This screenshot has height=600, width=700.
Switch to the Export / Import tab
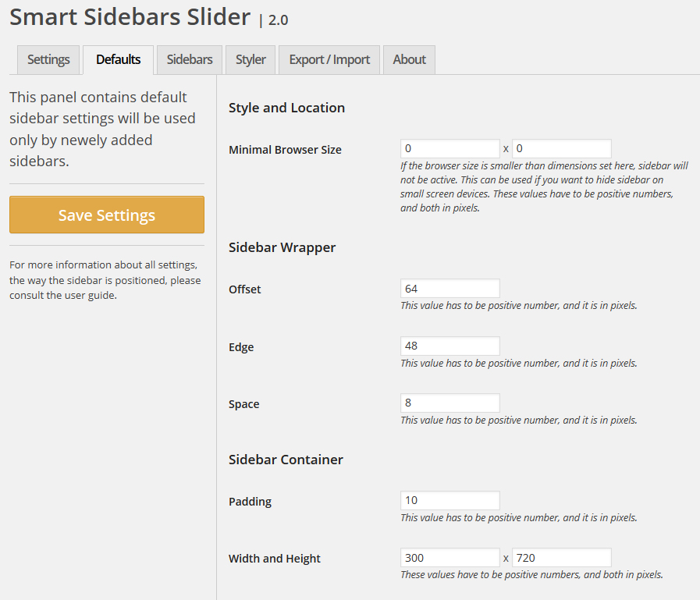tap(329, 59)
